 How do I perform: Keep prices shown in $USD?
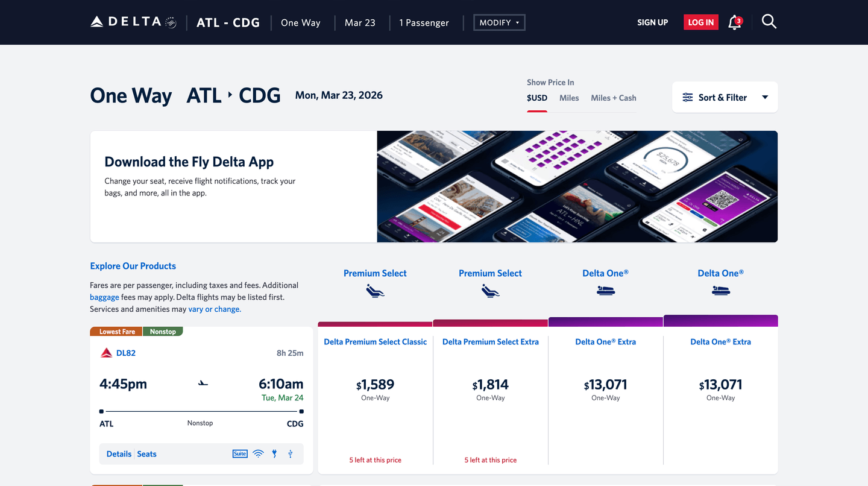(536, 97)
